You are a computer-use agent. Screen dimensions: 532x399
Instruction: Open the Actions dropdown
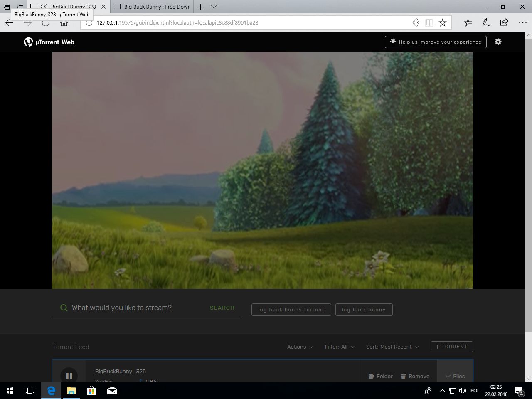point(300,347)
